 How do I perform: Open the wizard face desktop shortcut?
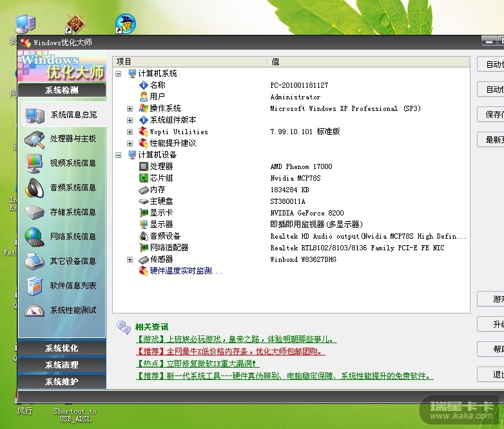(x=125, y=23)
